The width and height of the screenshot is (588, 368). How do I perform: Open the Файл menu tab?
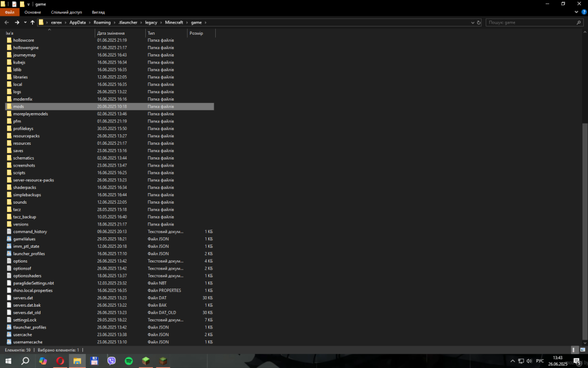point(9,12)
